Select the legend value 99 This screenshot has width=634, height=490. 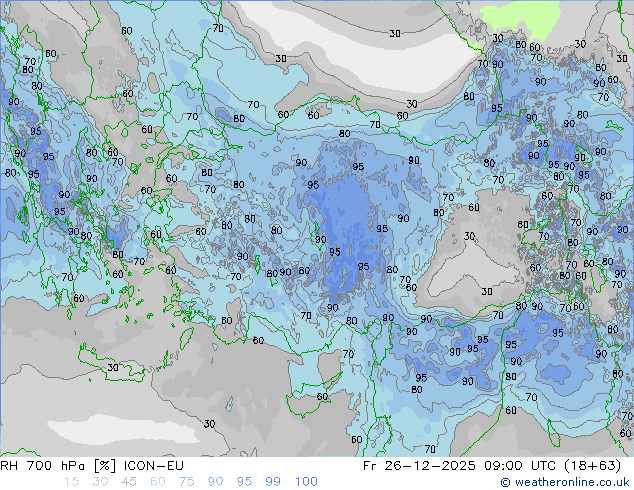pyautogui.click(x=273, y=482)
